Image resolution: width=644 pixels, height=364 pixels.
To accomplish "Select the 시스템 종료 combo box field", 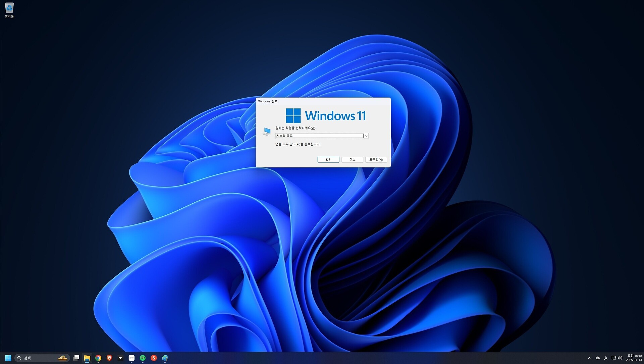I will click(319, 136).
